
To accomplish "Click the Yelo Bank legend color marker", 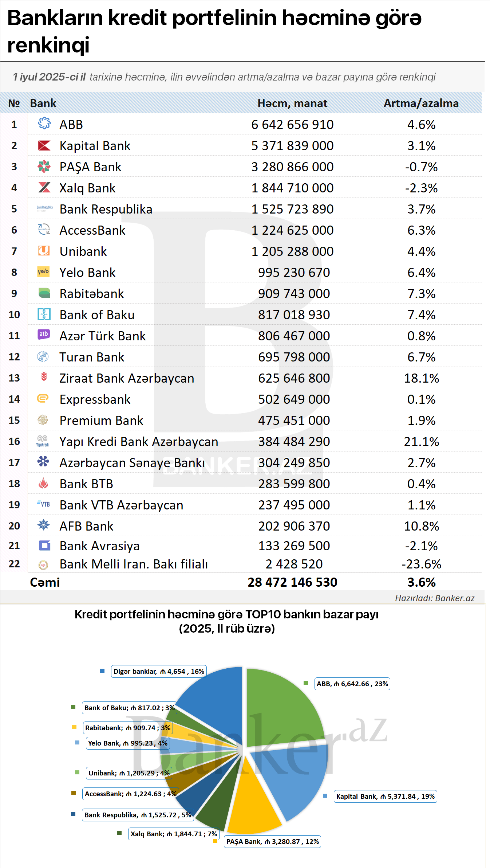I will coord(77,743).
